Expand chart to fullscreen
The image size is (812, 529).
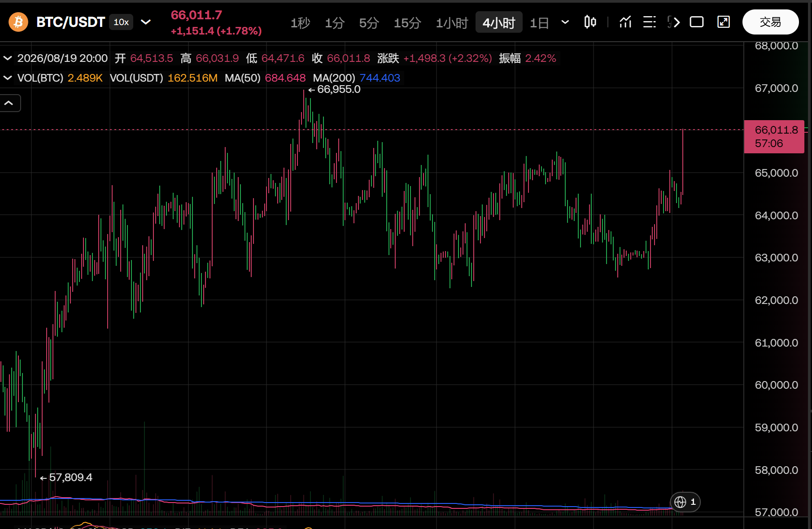tap(724, 22)
